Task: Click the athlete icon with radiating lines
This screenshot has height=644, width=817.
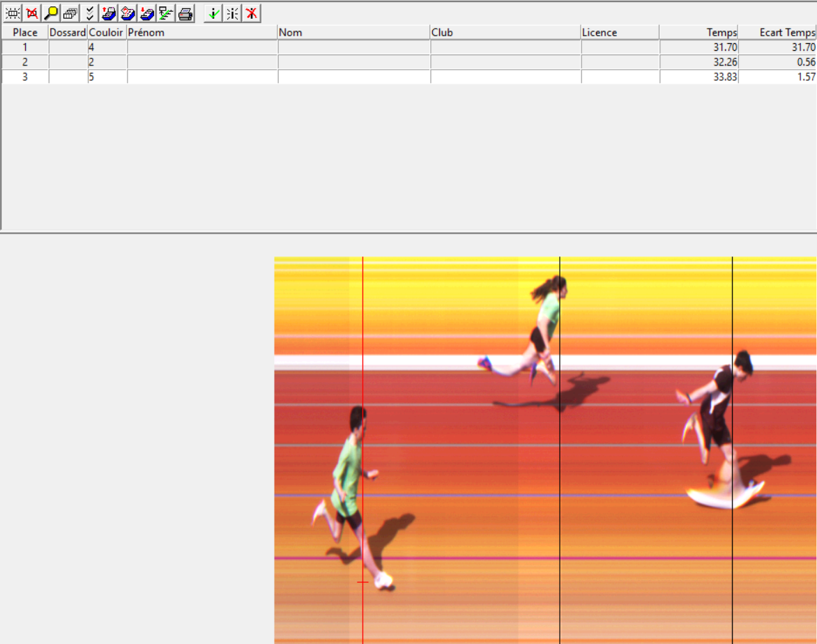Action: (232, 13)
